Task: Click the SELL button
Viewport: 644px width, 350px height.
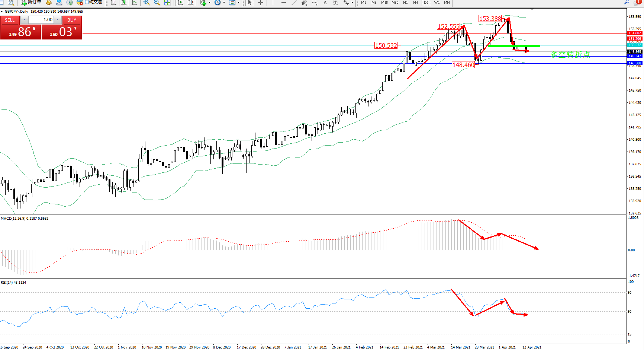Action: click(10, 20)
